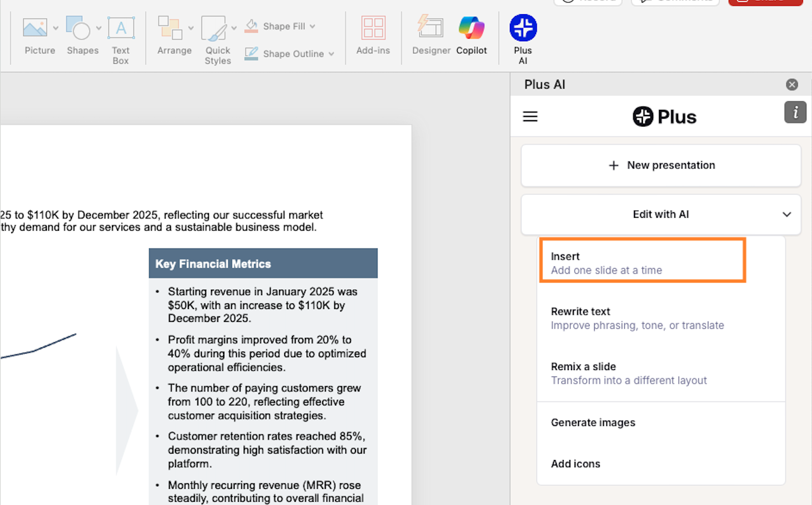
Task: Open the Plus AI hamburger menu
Action: (x=530, y=117)
